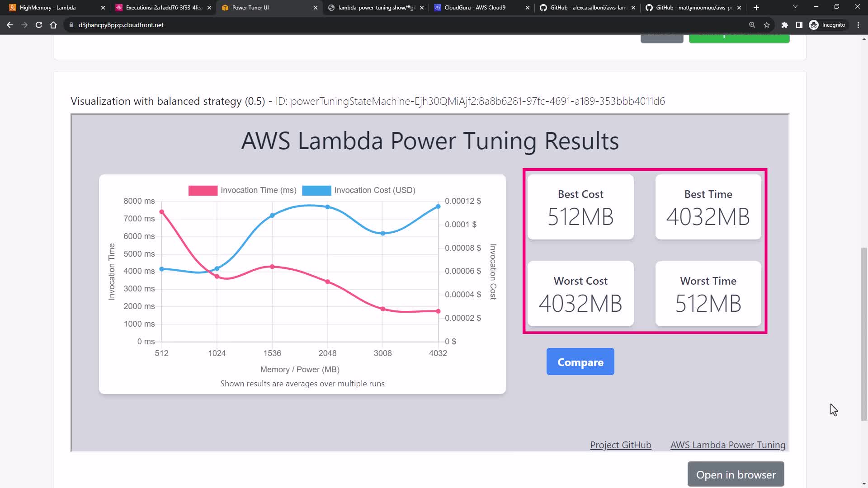The image size is (868, 488).
Task: Toggle Invocation Cost legend series
Action: point(359,190)
